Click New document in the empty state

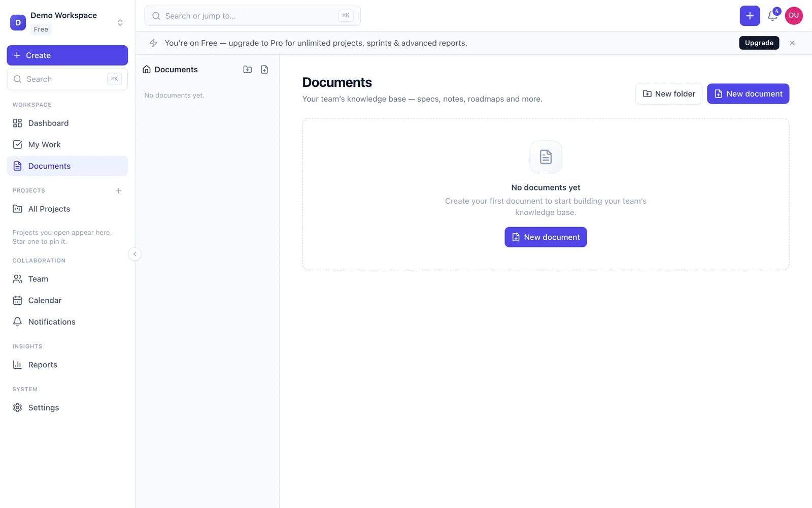pyautogui.click(x=546, y=237)
